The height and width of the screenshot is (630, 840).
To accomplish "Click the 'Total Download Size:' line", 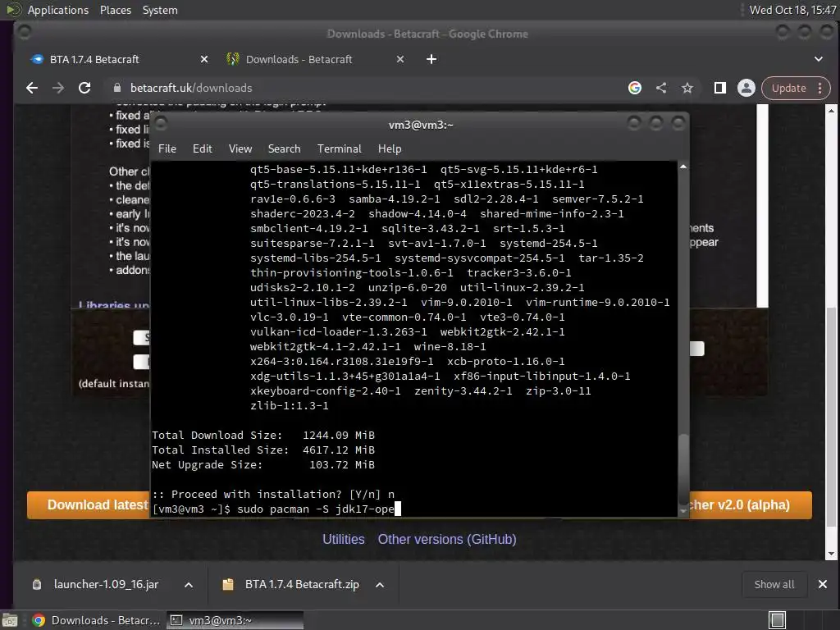I will pos(263,435).
